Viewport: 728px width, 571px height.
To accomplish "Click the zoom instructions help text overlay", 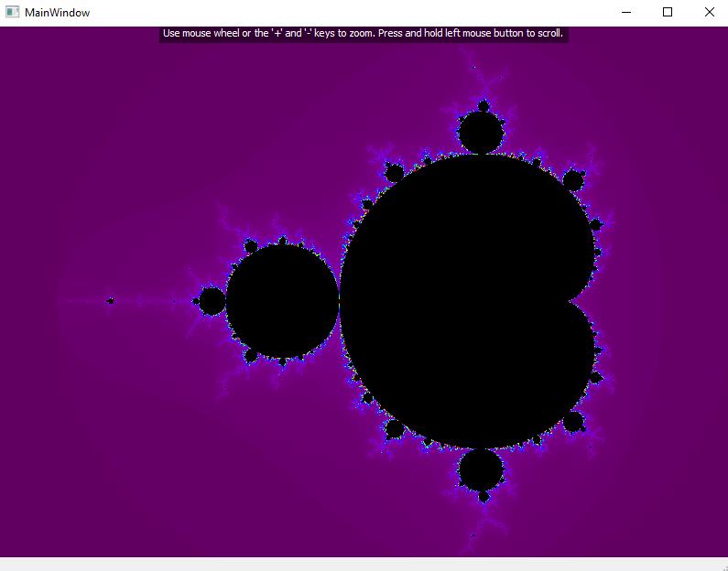I will pyautogui.click(x=363, y=34).
